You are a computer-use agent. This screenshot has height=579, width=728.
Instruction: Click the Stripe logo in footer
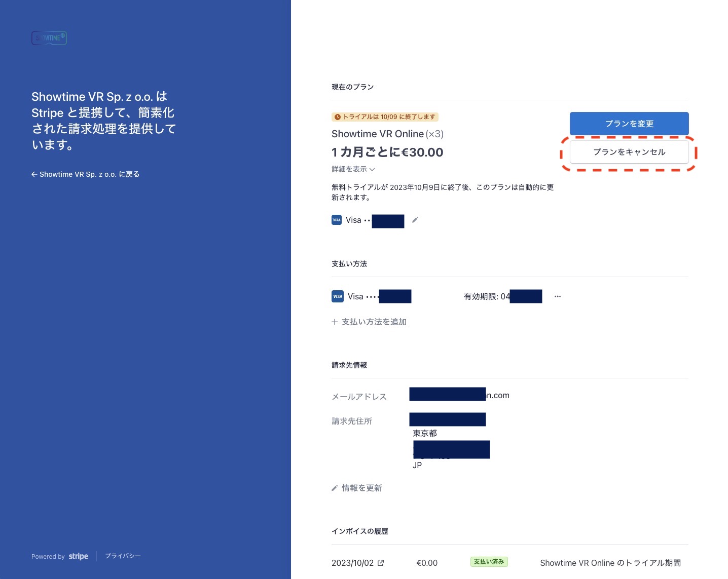point(78,556)
